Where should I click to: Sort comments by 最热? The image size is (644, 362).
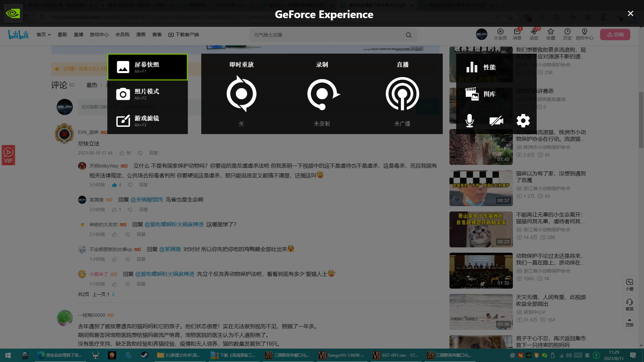[x=92, y=85]
